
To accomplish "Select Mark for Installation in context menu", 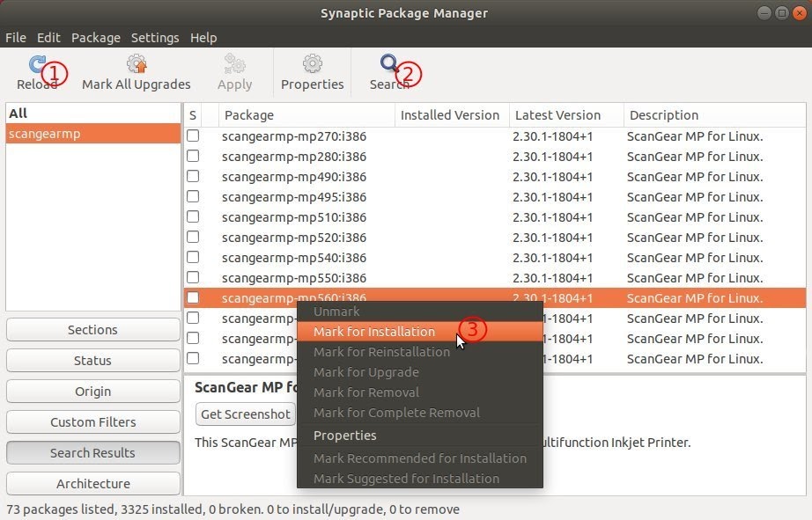I will coord(374,332).
